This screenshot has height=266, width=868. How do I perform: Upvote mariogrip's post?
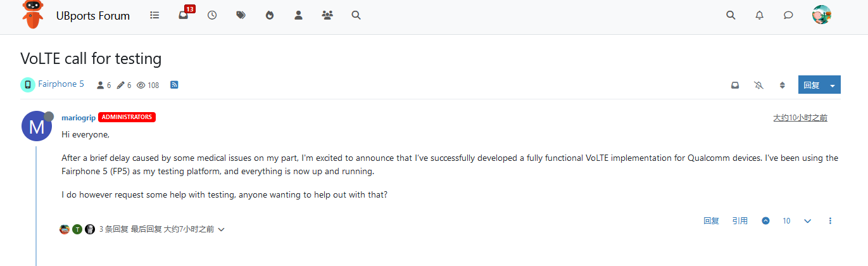click(765, 221)
